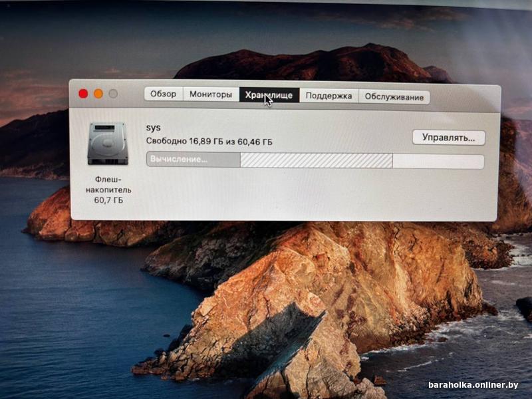
Task: Click the Флеш-накопитель 60,7 ГБ label
Action: tap(108, 190)
